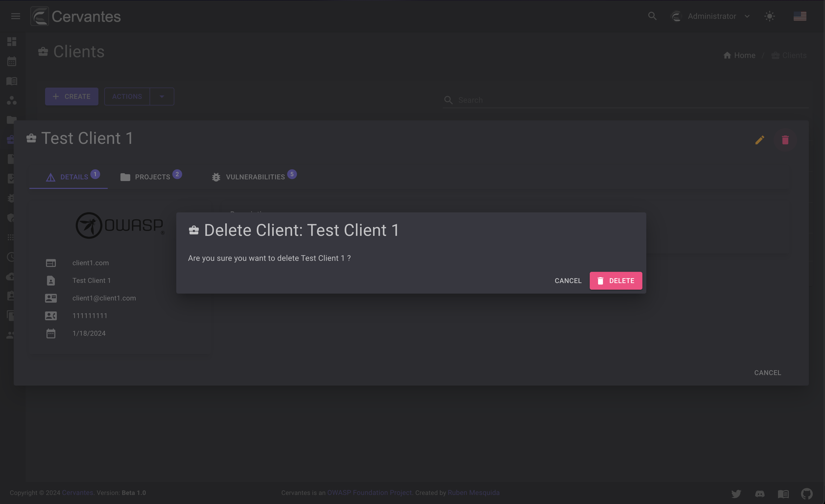This screenshot has width=825, height=504.
Task: Toggle the hamburger menu icon
Action: point(15,16)
